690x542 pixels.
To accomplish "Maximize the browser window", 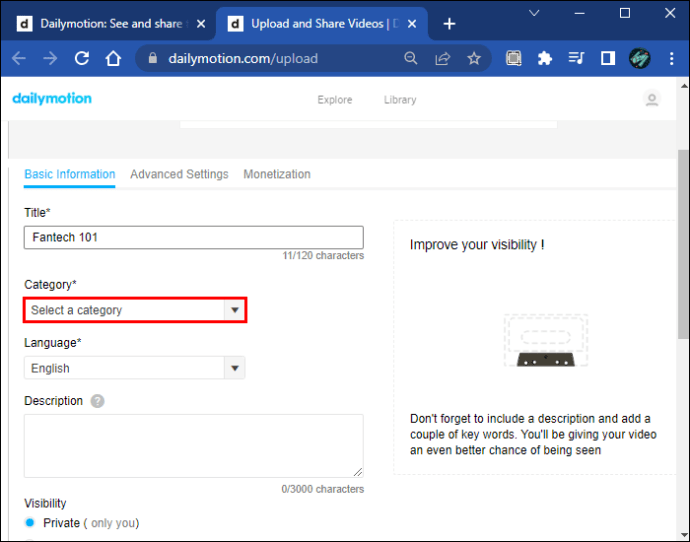I will point(625,13).
